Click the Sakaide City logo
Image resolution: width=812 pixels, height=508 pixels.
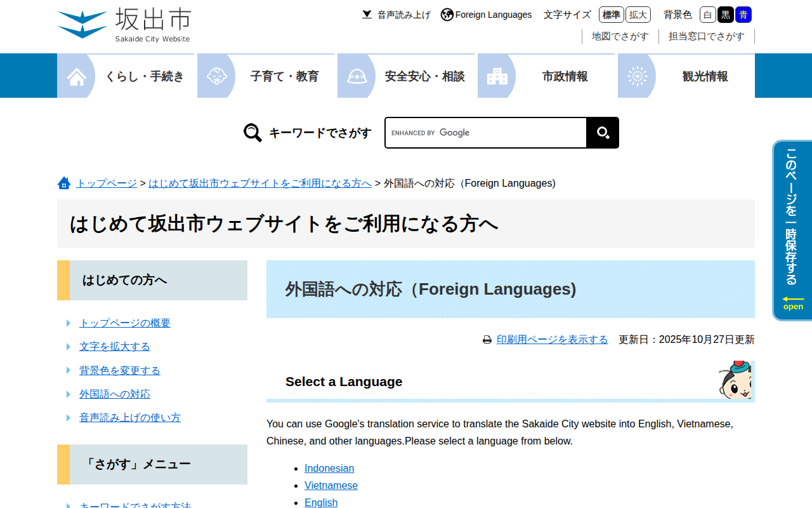[124, 25]
